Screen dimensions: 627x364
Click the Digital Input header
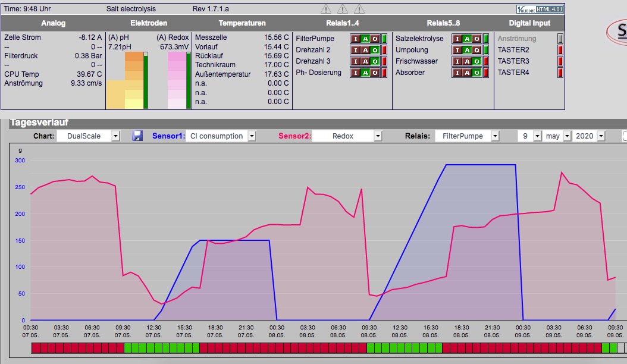click(529, 23)
